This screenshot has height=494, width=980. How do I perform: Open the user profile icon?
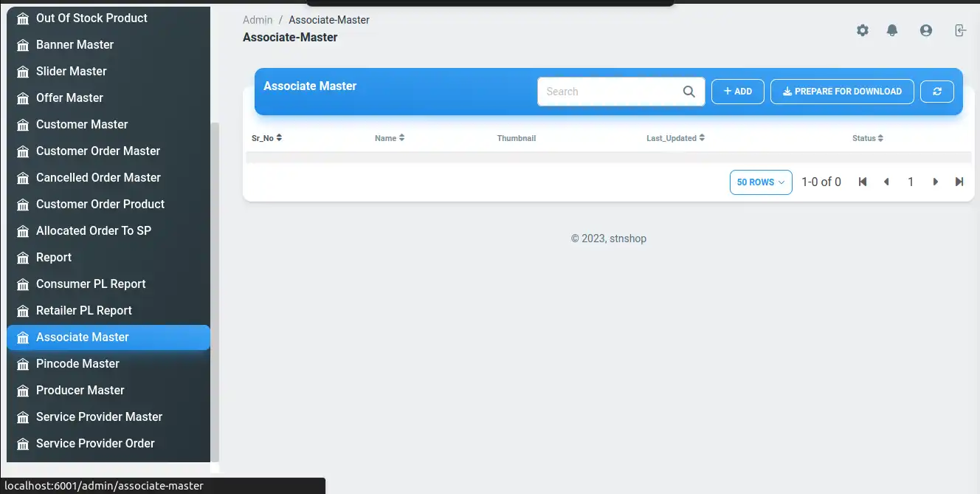pyautogui.click(x=925, y=30)
